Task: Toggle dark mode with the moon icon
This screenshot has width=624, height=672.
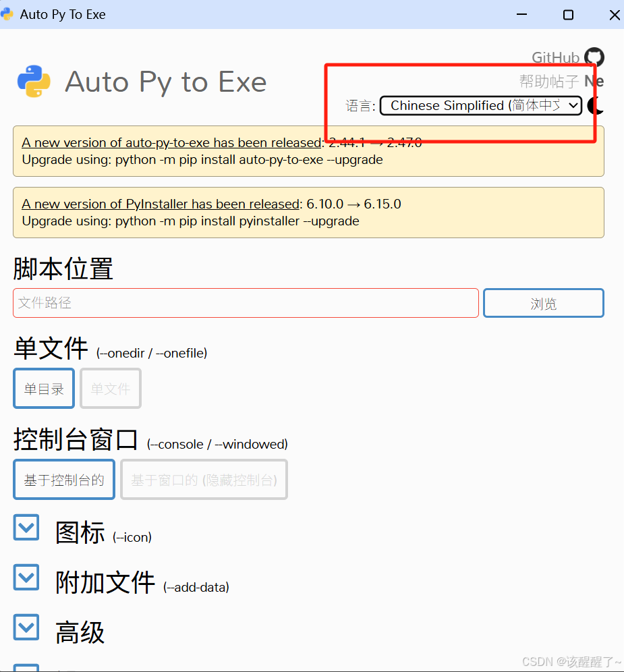Action: click(x=596, y=105)
